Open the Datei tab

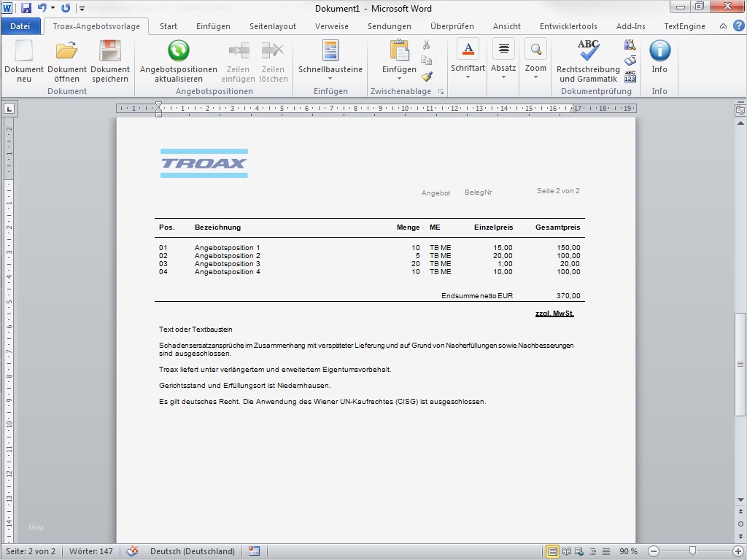[x=20, y=26]
